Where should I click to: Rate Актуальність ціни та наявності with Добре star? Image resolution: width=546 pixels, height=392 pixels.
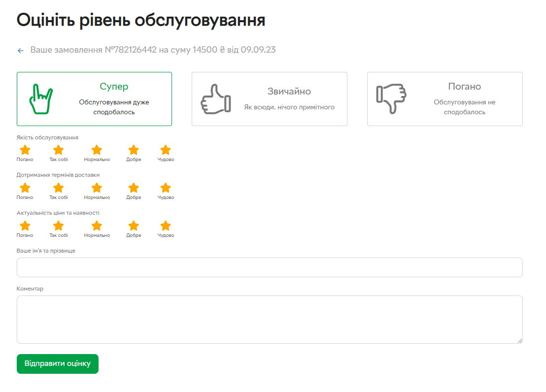click(x=134, y=226)
